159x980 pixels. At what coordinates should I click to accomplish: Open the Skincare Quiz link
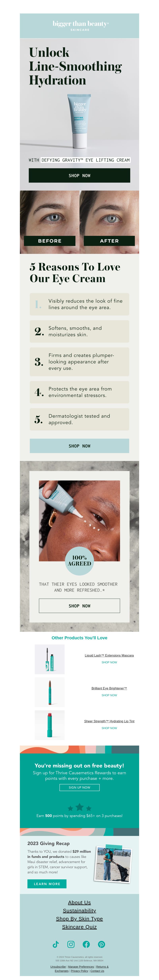(79, 927)
